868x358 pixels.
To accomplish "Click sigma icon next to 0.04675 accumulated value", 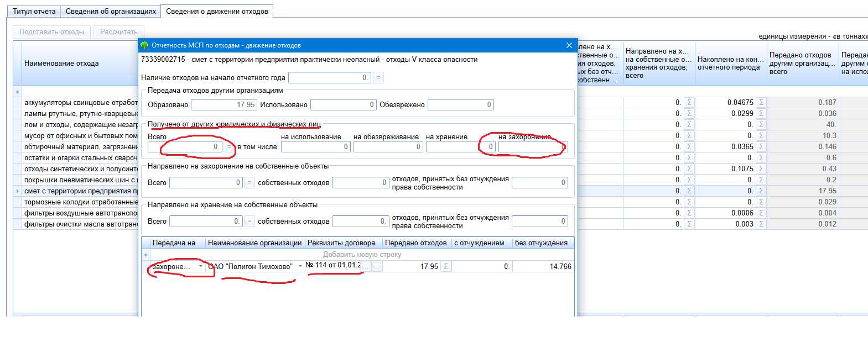I will coord(761,103).
